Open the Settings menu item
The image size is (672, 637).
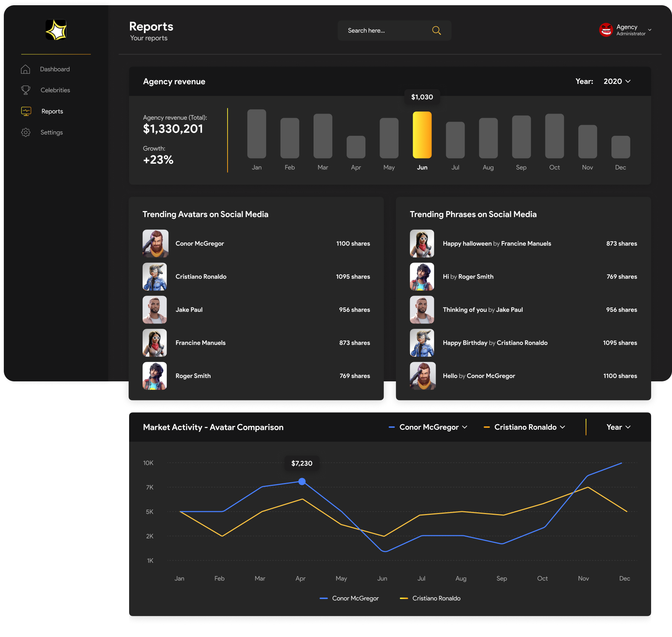click(x=52, y=132)
